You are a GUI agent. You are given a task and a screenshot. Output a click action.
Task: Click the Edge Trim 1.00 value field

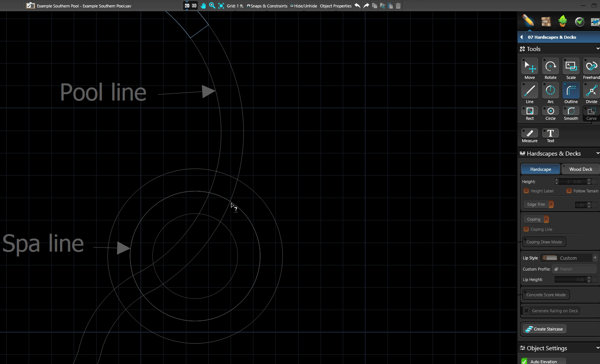tap(580, 205)
